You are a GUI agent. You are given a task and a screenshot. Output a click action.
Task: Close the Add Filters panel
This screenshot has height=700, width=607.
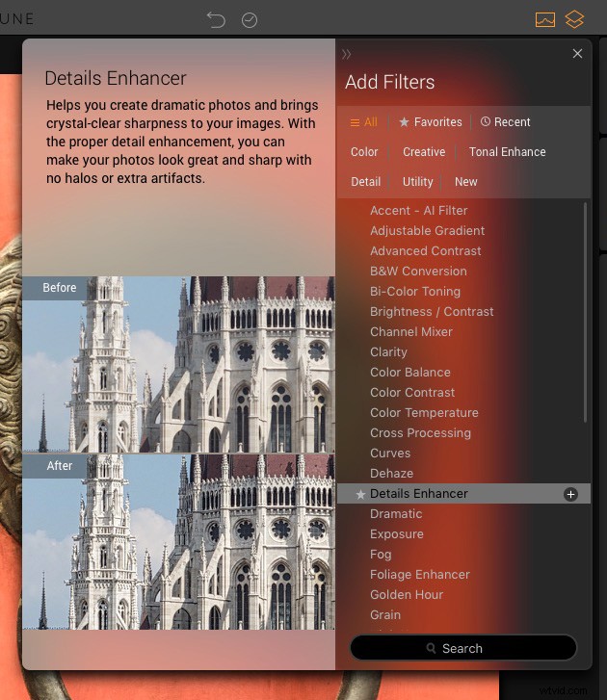(x=577, y=54)
